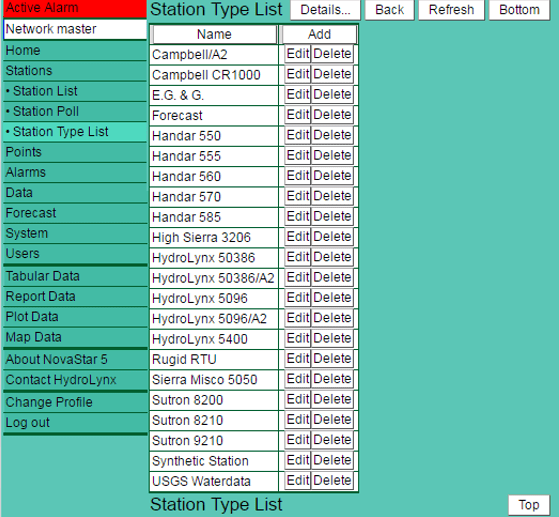
Task: Edit the HydroLynx 5096 row
Action: tap(298, 298)
